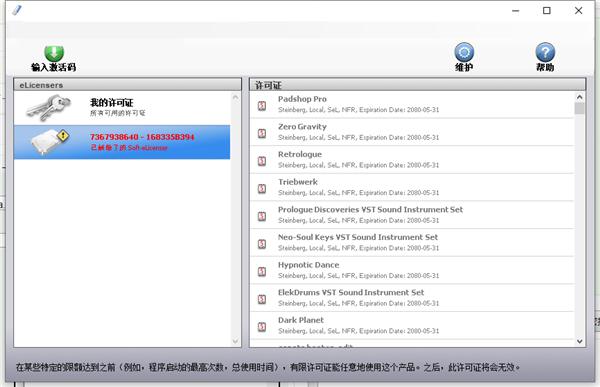Image resolution: width=600 pixels, height=387 pixels.
Task: Click the green Enter Activation Code icon
Action: coord(54,53)
